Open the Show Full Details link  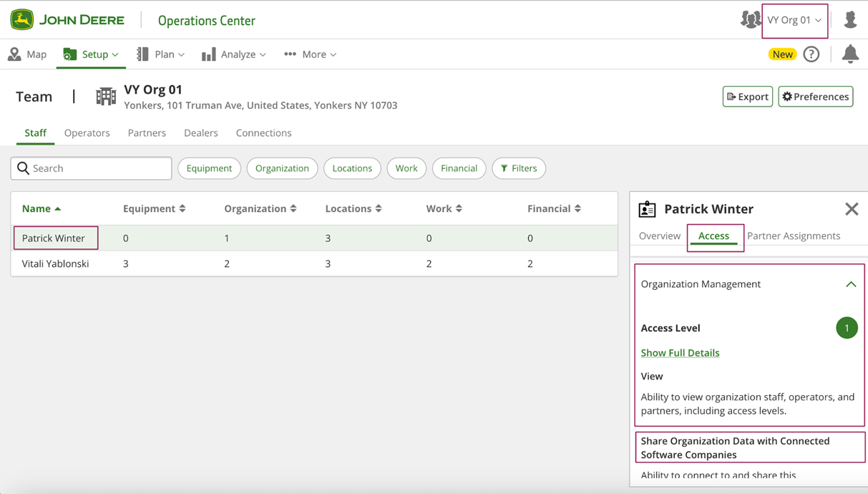pos(680,353)
